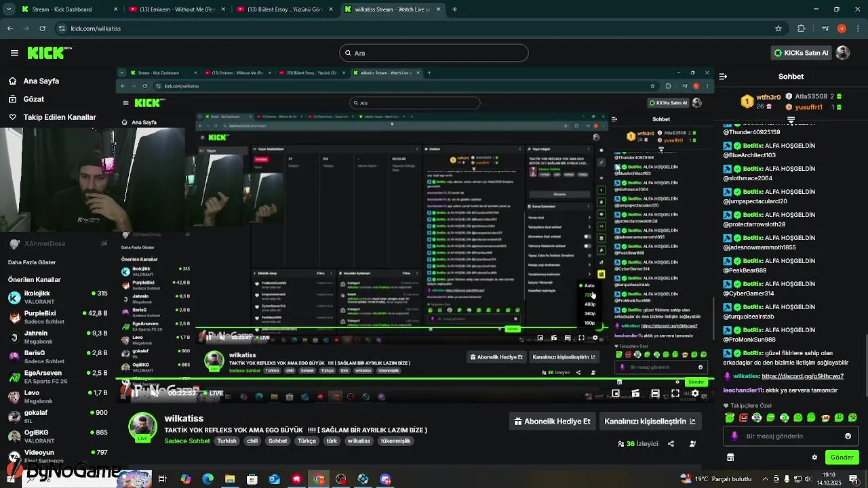868x488 pixels.
Task: Click KICKs Satın Al button
Action: point(801,53)
